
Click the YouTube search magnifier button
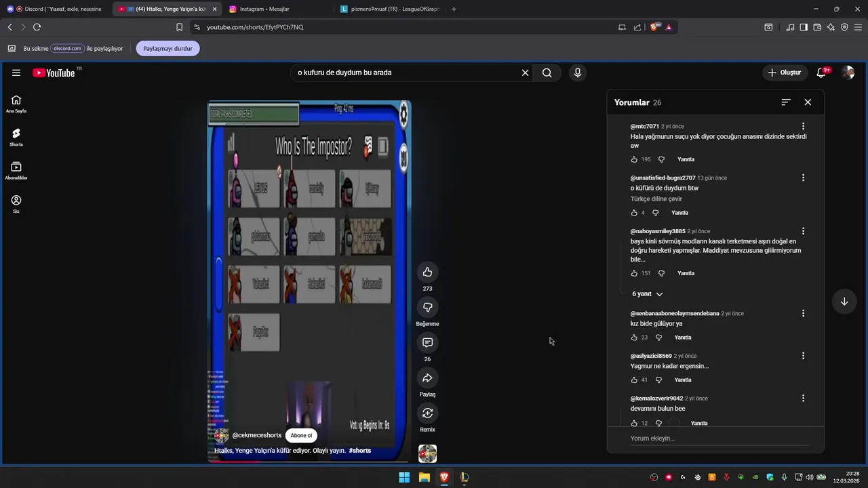pos(547,73)
